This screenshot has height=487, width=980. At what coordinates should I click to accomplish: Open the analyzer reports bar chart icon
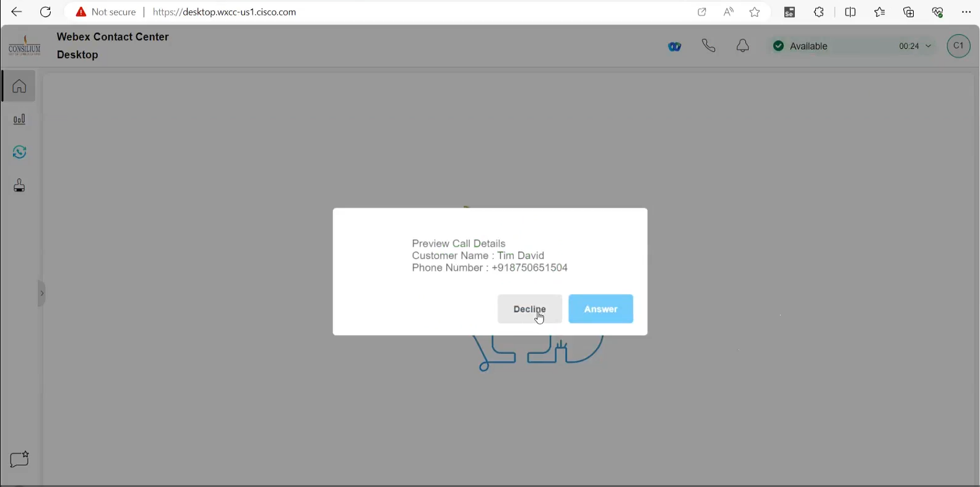19,120
